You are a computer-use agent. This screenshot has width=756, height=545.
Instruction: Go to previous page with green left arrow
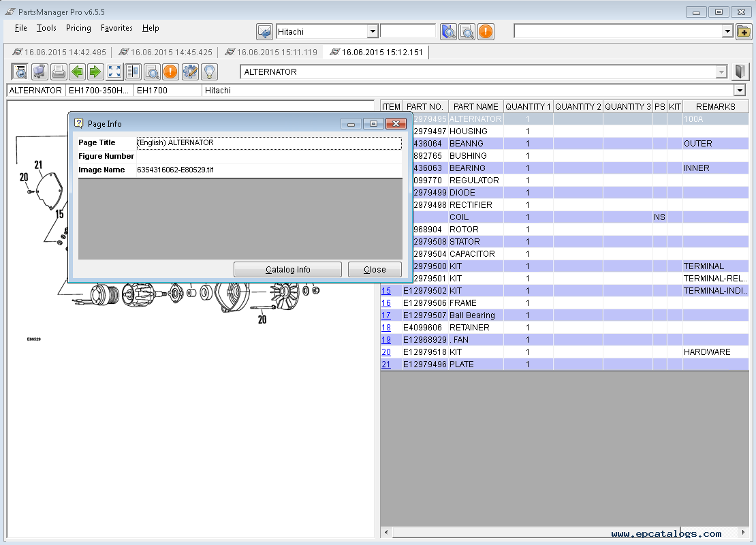coord(77,72)
